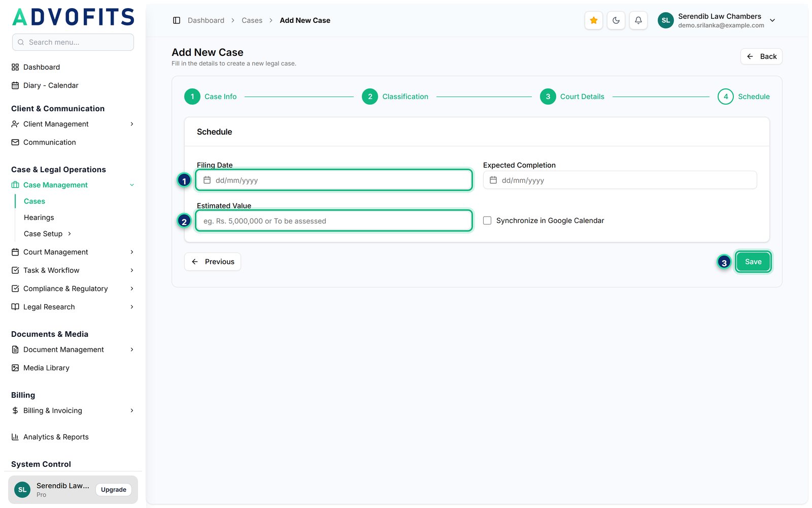Click the Legal Research book icon

tap(15, 307)
